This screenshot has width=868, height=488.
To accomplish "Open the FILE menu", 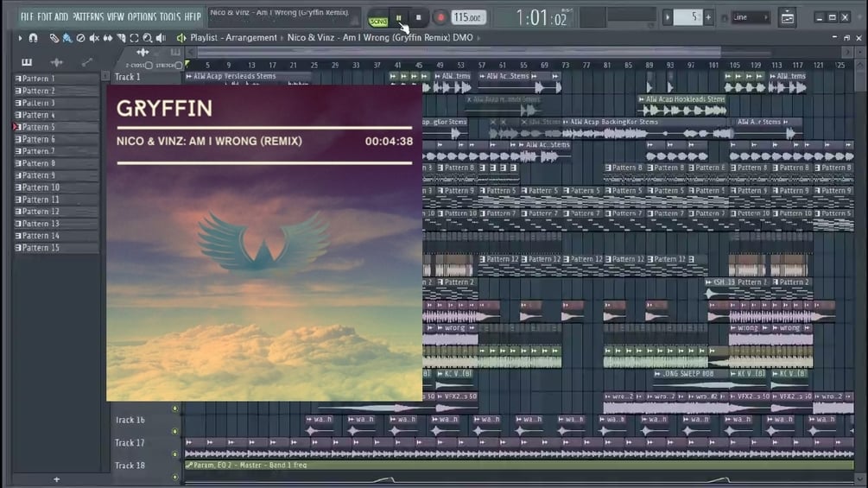I will coord(27,17).
